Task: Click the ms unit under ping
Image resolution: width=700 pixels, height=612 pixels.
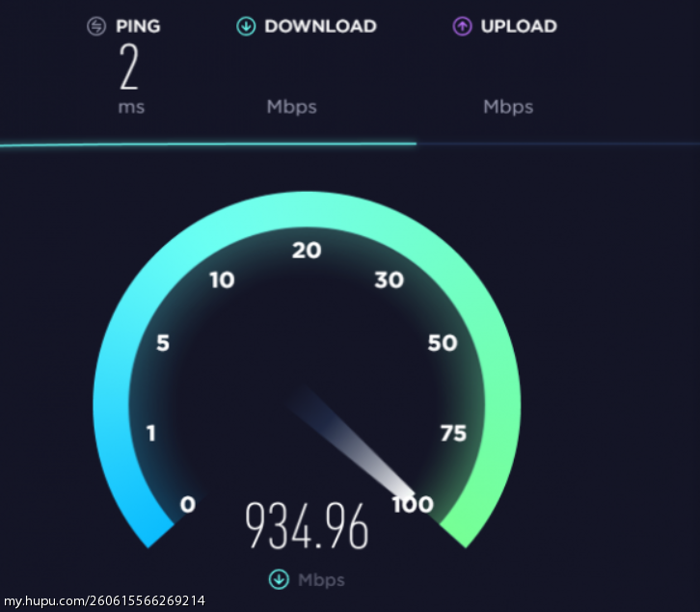Action: coord(131,108)
